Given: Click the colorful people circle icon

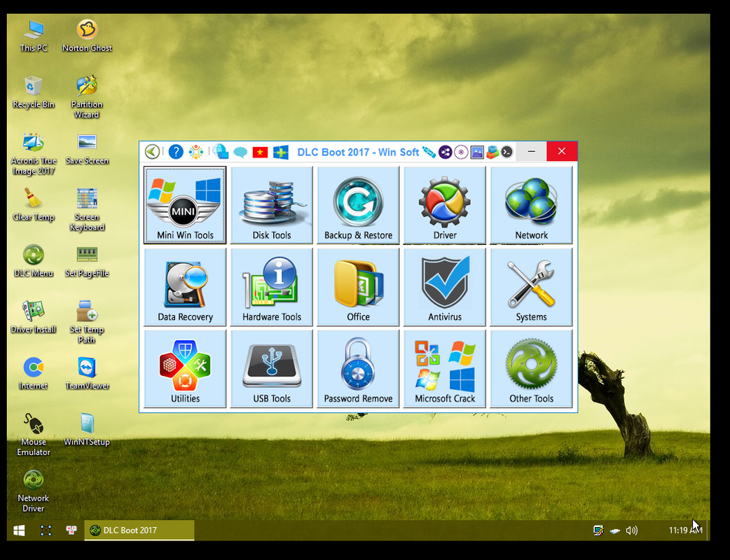Looking at the screenshot, I should [x=195, y=152].
